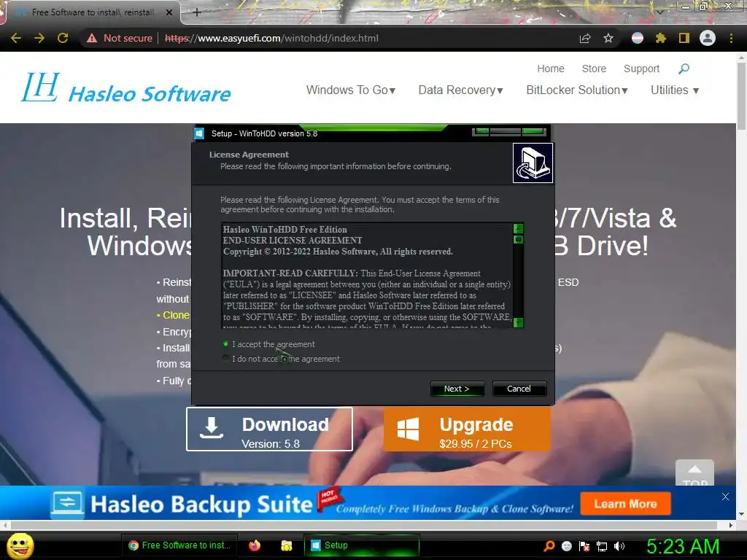
Task: Open the Windows To Go dropdown menu
Action: click(351, 90)
